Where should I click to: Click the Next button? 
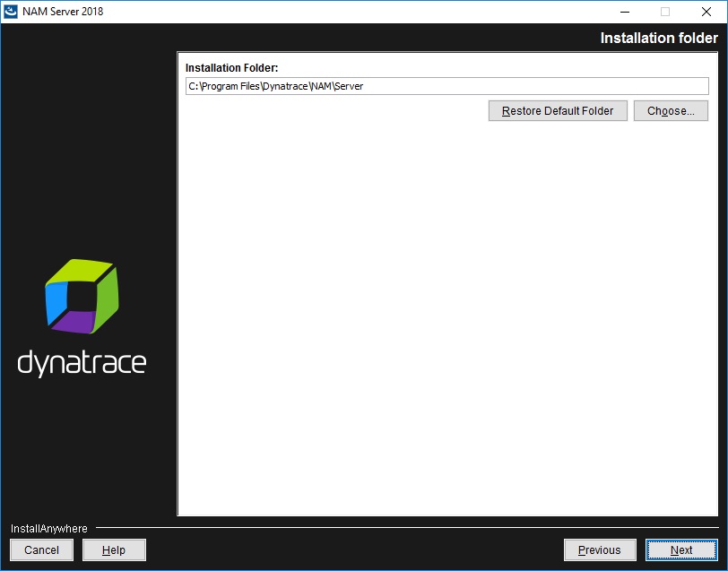681,550
